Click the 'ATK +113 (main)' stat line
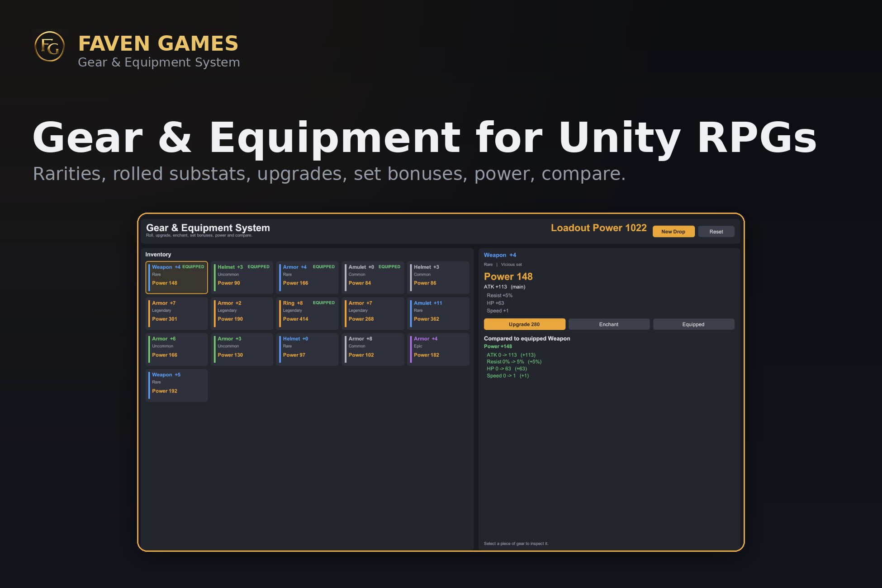The height and width of the screenshot is (588, 882). 504,287
